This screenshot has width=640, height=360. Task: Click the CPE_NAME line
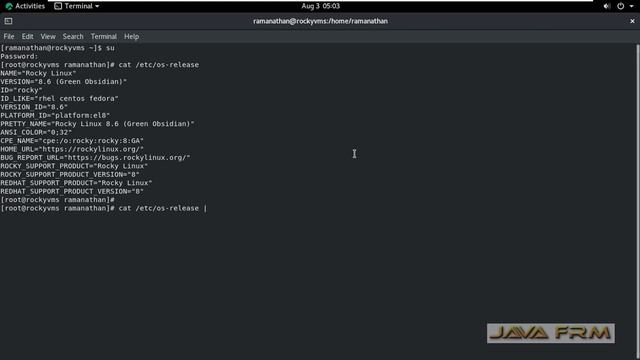[72, 141]
